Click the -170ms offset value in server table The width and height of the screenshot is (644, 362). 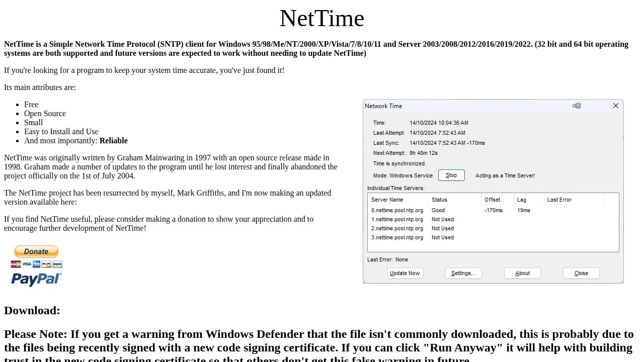click(x=494, y=210)
